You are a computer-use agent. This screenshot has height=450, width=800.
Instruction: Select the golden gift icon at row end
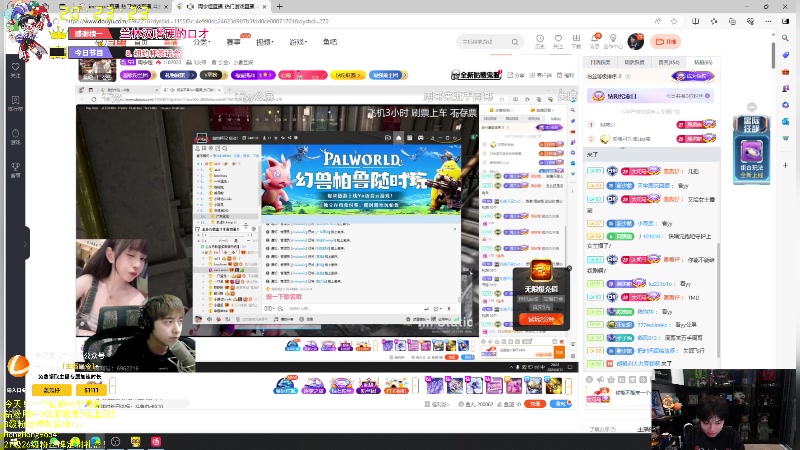point(553,385)
